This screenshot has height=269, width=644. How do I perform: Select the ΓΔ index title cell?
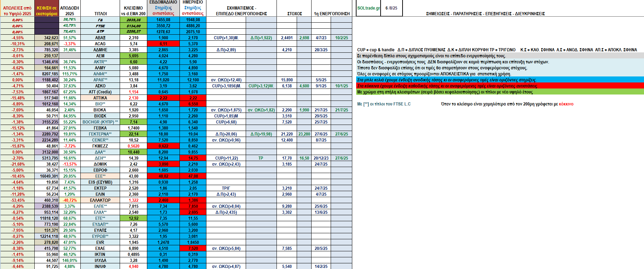(100, 20)
